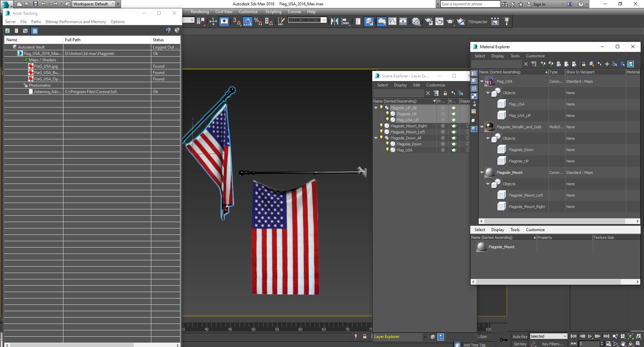Open the Selected key filter dropdown

[548, 336]
